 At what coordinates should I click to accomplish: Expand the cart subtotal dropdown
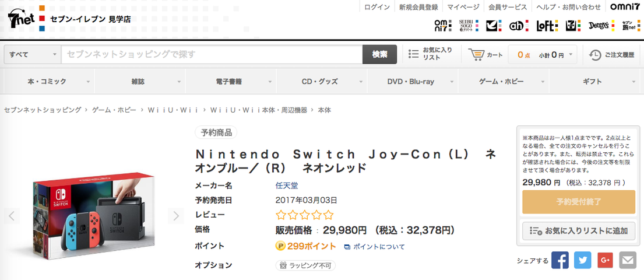(x=572, y=54)
